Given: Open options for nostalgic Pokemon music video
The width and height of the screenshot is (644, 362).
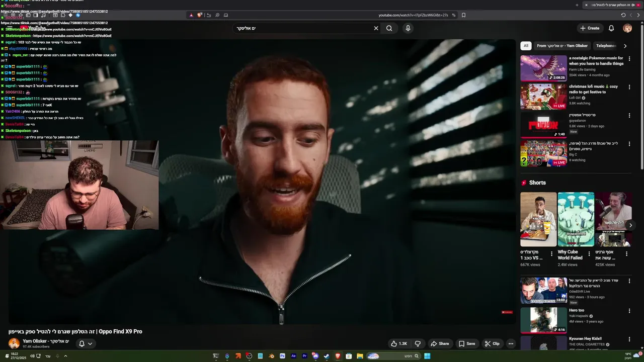Looking at the screenshot, I should 629,59.
